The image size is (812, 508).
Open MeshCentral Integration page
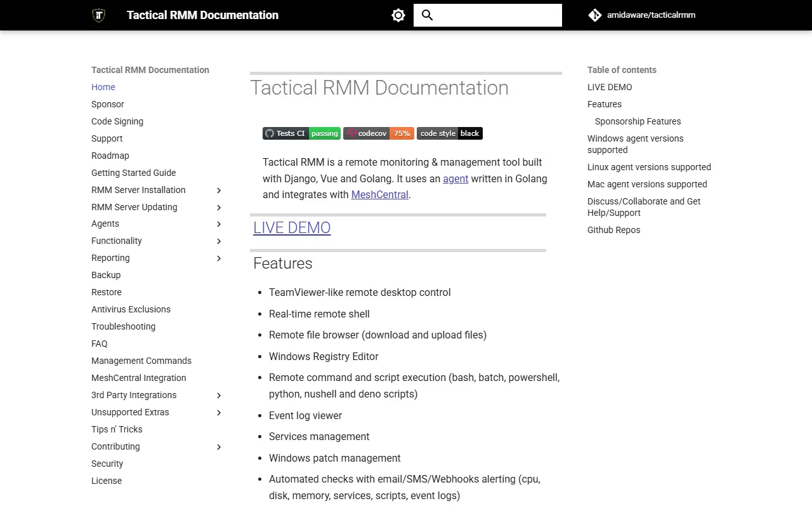pos(139,378)
